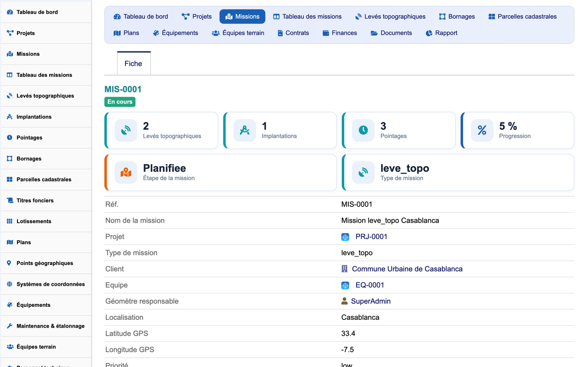Screen dimensions: 588x367
Task: Open team link EQ-0001
Action: click(369, 285)
